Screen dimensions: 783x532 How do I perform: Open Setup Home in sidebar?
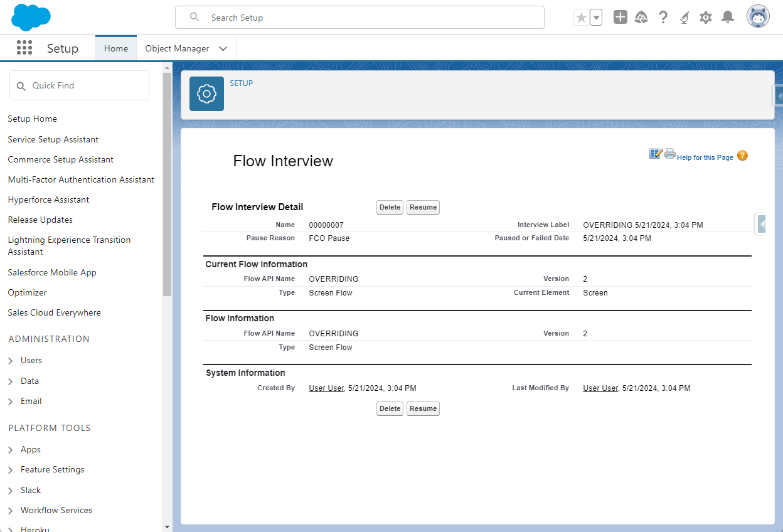click(x=33, y=119)
